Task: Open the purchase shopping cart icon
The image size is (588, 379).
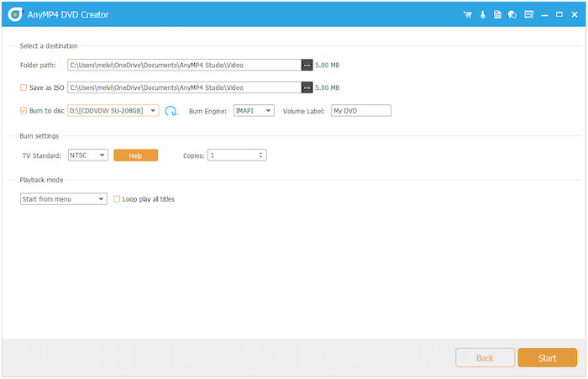Action: click(x=468, y=15)
